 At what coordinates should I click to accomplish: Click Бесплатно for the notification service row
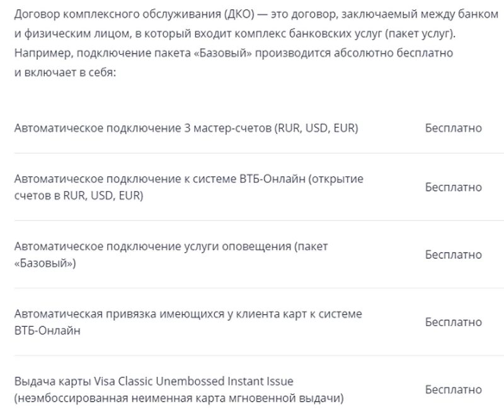pos(453,255)
